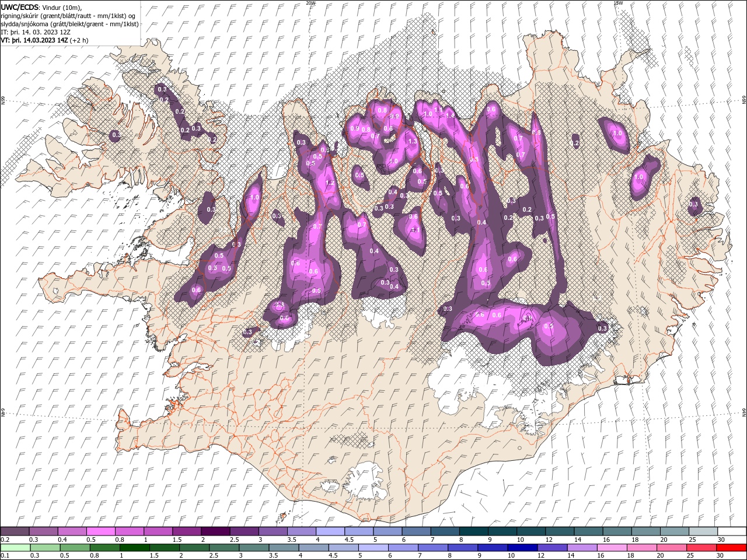
Task: Pick the upper legend swatch starting at 12
Action: (x=560, y=531)
